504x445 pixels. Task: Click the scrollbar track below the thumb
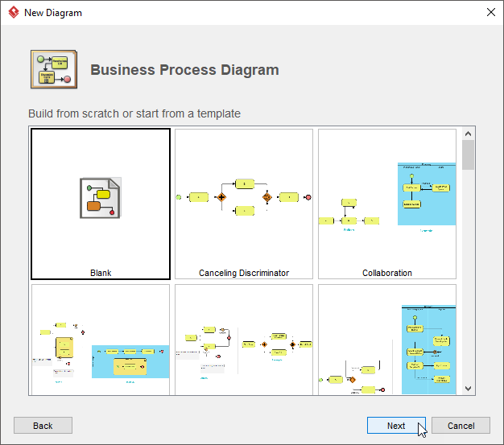pos(468,276)
